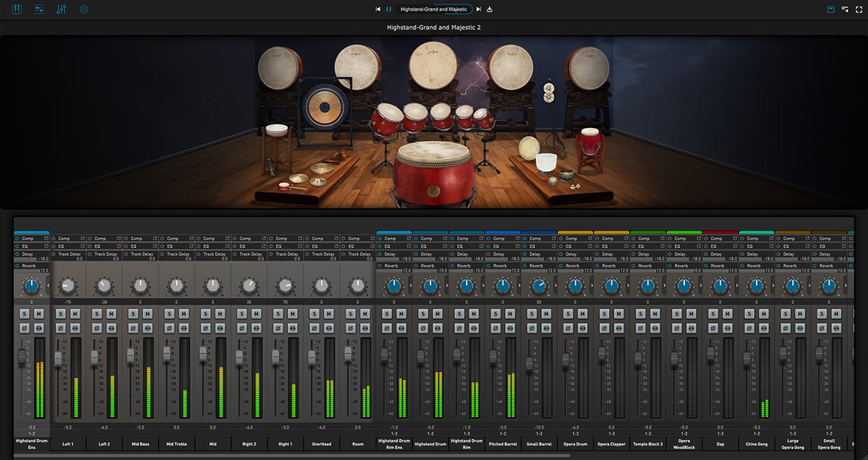Image resolution: width=868 pixels, height=460 pixels.
Task: Click the Small Barrel pan knob
Action: pos(539,286)
